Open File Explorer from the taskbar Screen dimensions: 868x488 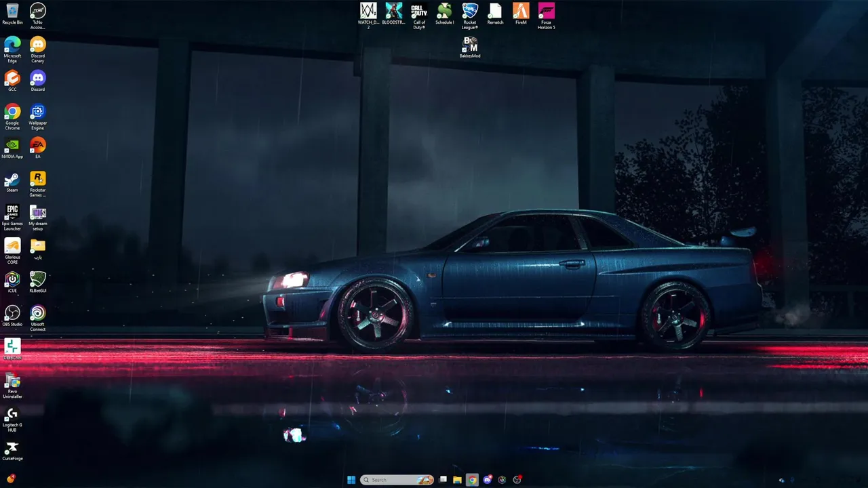458,480
